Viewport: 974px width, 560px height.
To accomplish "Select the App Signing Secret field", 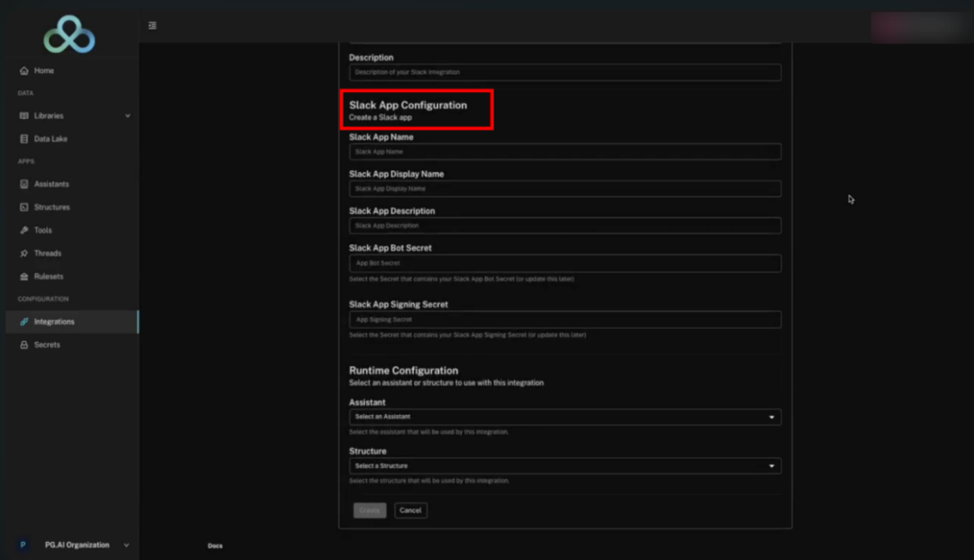I will point(565,320).
